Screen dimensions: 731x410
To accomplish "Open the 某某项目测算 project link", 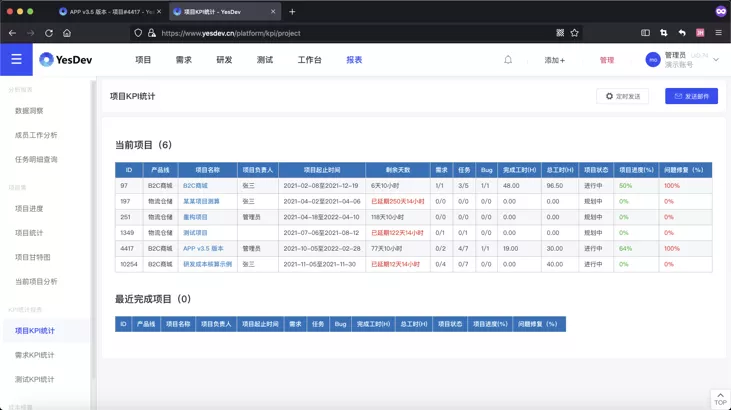I will (x=201, y=202).
